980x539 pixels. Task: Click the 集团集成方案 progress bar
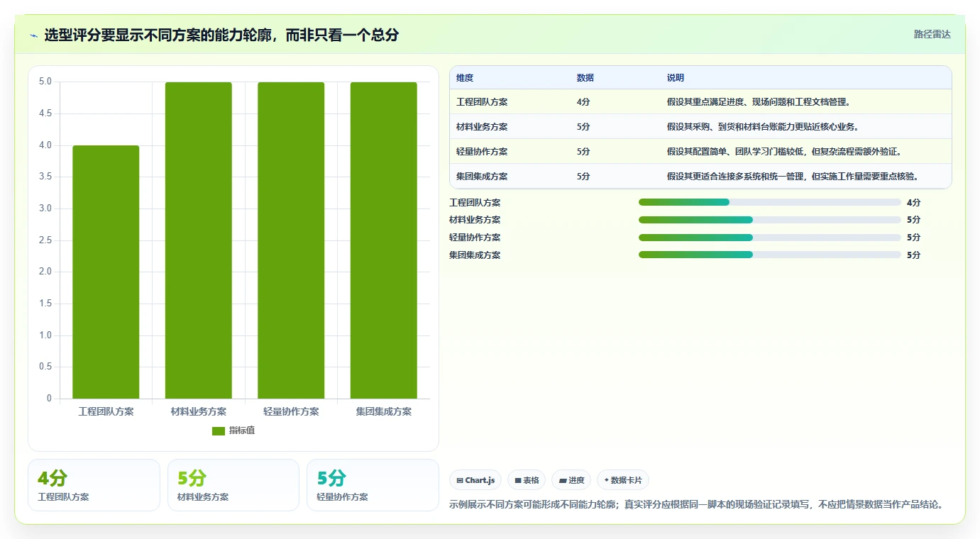click(770, 255)
